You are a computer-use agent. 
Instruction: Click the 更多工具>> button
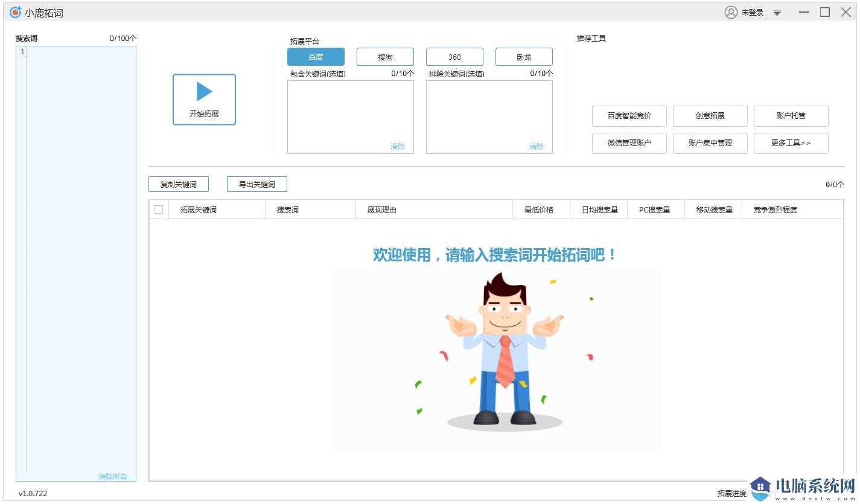click(x=791, y=143)
